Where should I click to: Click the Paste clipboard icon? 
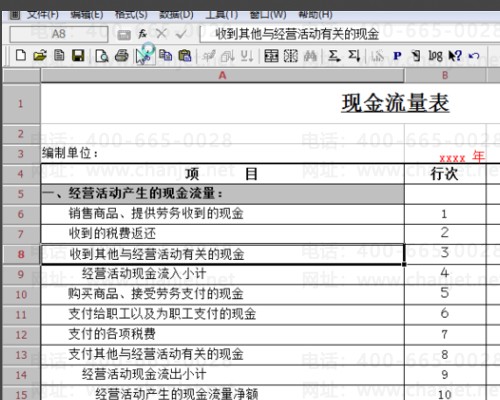[185, 55]
